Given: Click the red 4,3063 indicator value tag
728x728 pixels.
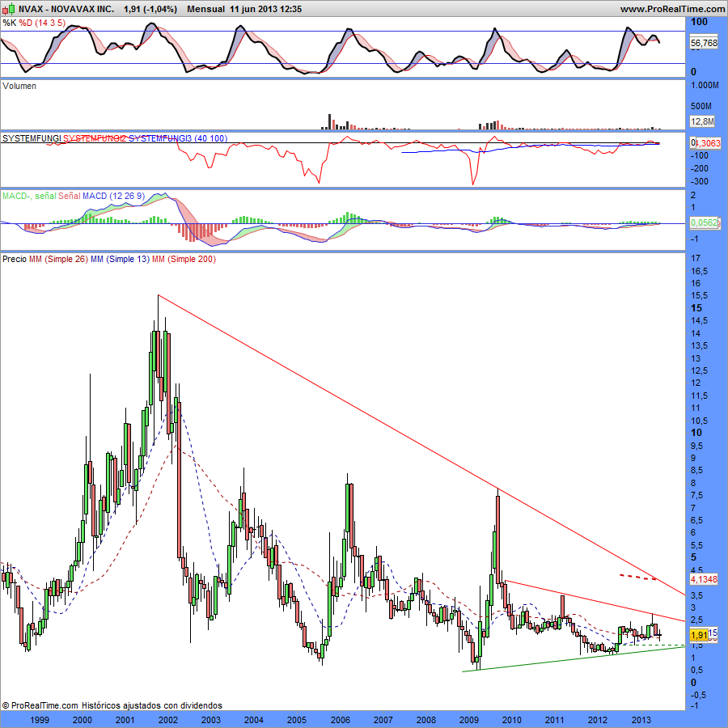Looking at the screenshot, I should coord(707,143).
